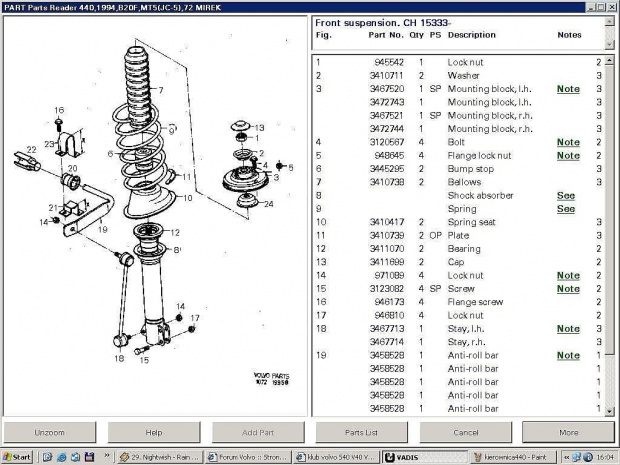The image size is (620, 465).
Task: Open the Note link for Screw 3123082
Action: click(567, 289)
